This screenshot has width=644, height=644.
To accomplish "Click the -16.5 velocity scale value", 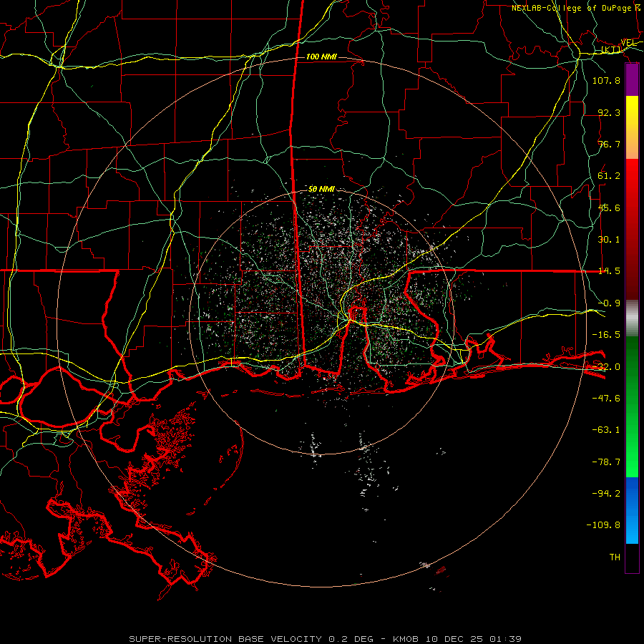I will coord(606,335).
